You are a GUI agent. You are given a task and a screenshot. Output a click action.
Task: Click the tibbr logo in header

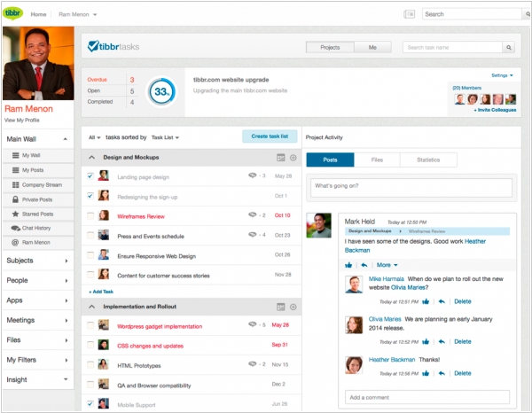click(13, 13)
